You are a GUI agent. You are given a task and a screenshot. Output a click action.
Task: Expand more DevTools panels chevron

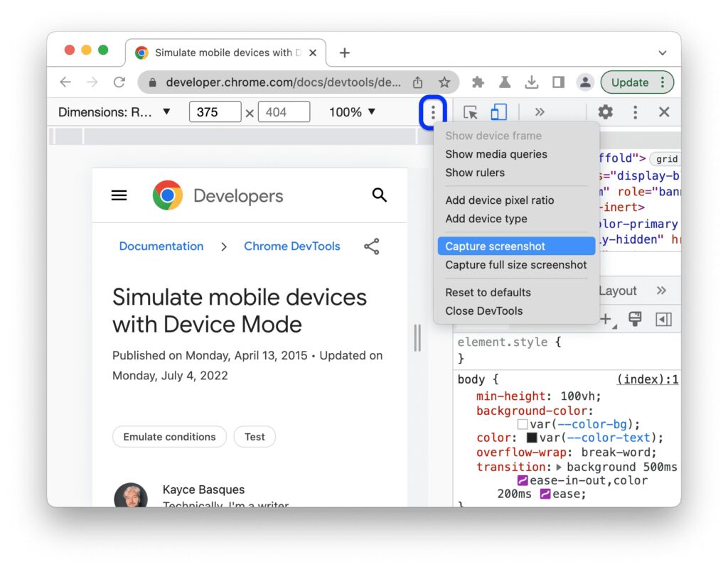[x=540, y=112]
